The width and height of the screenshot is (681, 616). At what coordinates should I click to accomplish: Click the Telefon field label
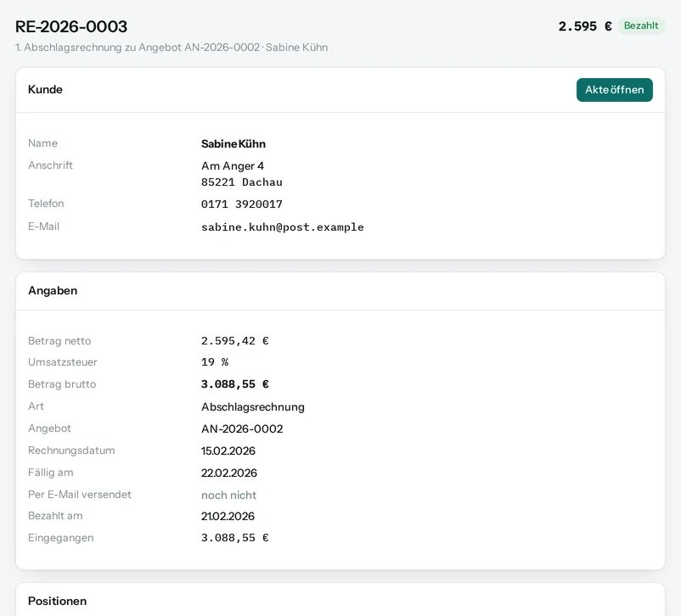click(46, 204)
